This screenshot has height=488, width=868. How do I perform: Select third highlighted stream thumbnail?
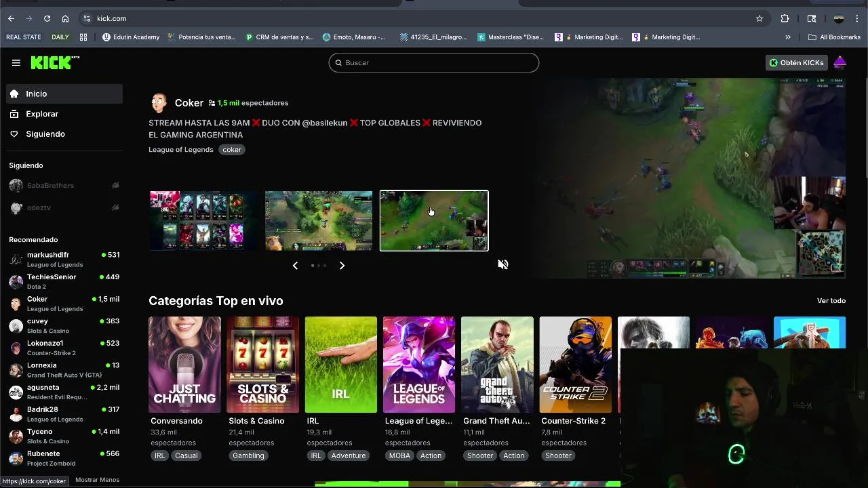[434, 221]
